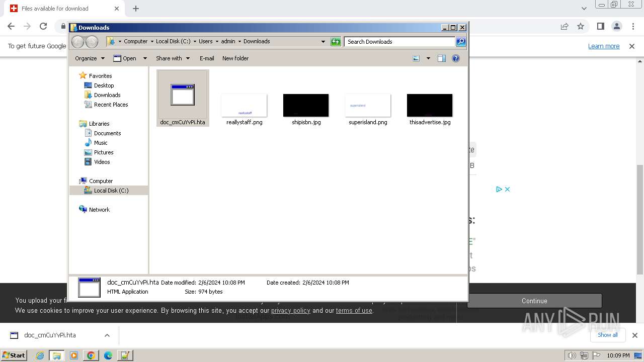Click the New folder toolbar button
Viewport: 644px width, 362px height.
pyautogui.click(x=235, y=58)
